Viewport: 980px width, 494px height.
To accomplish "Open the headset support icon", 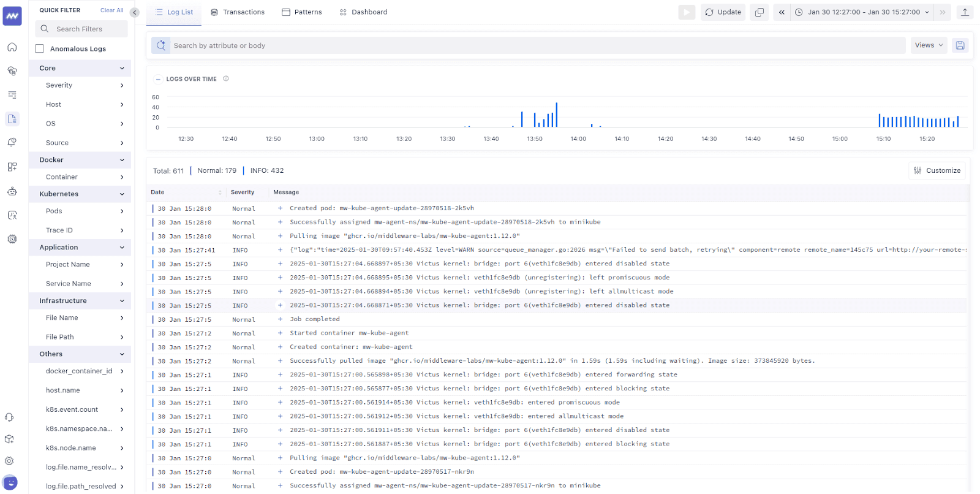I will (x=9, y=417).
